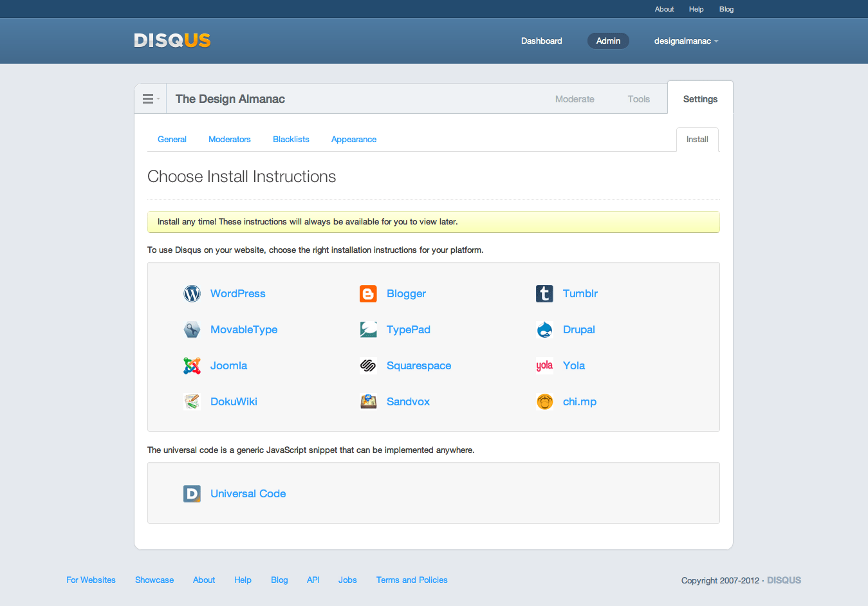Viewport: 868px width, 606px height.
Task: Click the Universal Code Disqus icon
Action: (x=192, y=493)
